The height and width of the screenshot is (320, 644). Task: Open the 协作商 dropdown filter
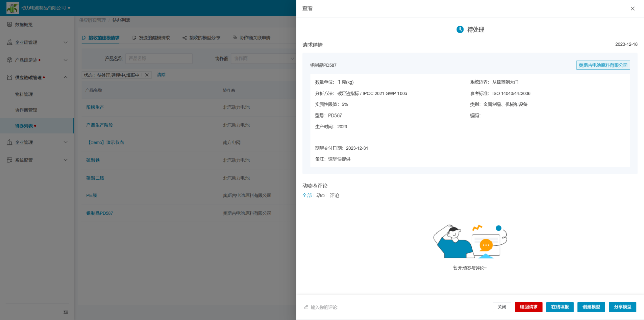pos(263,59)
